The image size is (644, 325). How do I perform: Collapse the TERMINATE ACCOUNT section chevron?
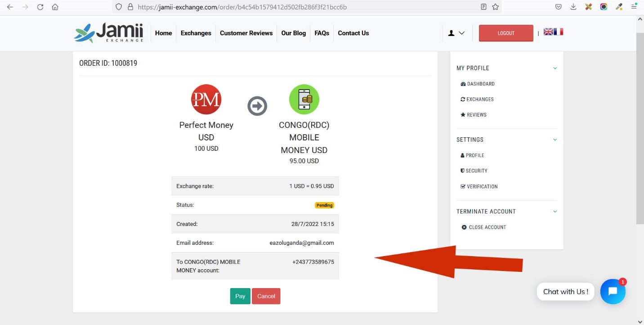(555, 211)
